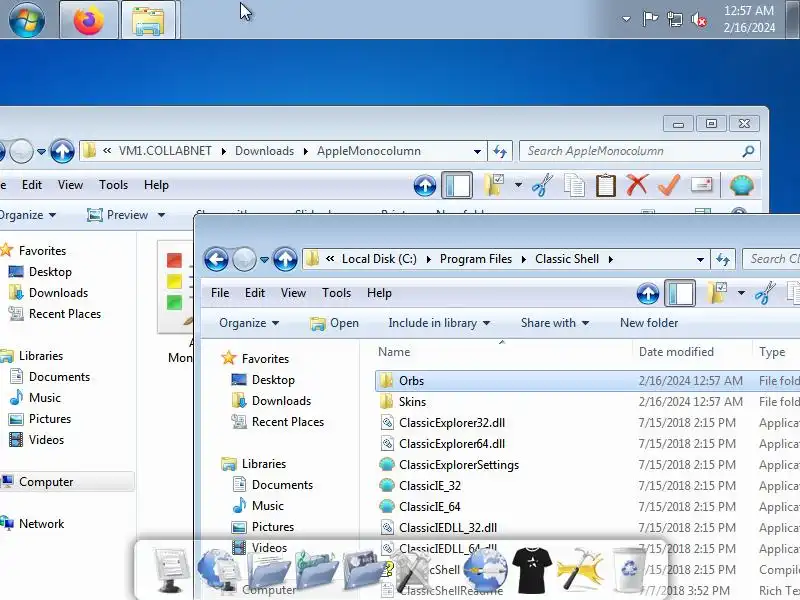Viewport: 800px width, 600px height.
Task: Select the Explorer taskbar button
Action: click(x=148, y=20)
